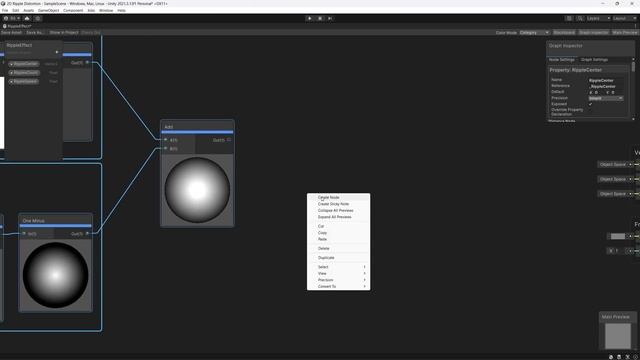640x360 pixels.
Task: Click the Add node Out(1) output port
Action: pos(229,140)
